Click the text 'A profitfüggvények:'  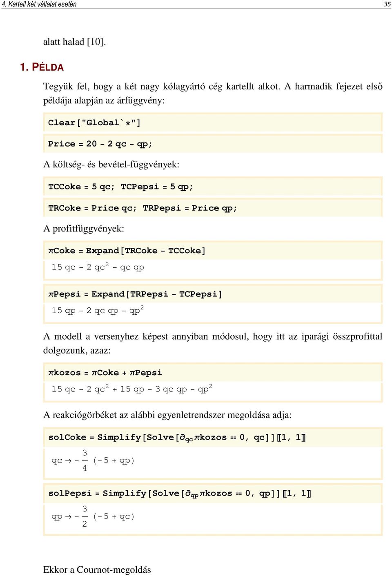[x=84, y=229]
